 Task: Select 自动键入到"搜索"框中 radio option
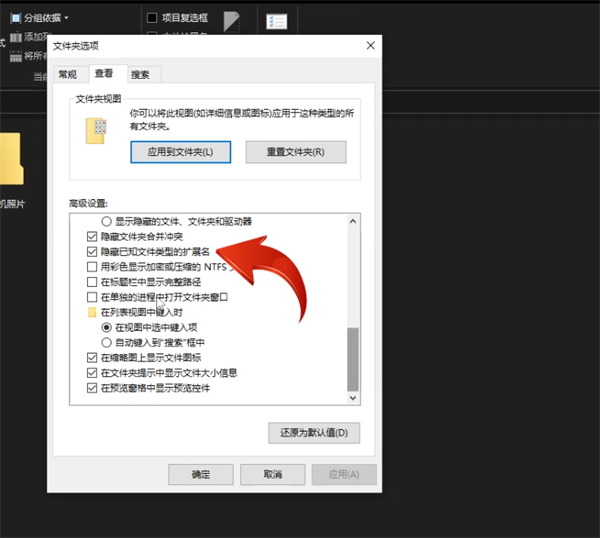[x=107, y=342]
